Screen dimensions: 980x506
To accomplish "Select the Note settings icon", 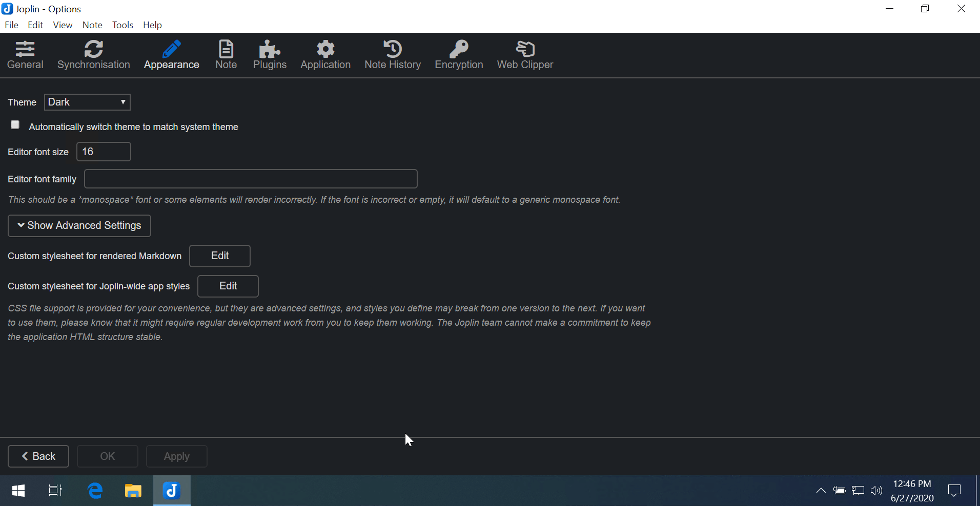I will (226, 55).
